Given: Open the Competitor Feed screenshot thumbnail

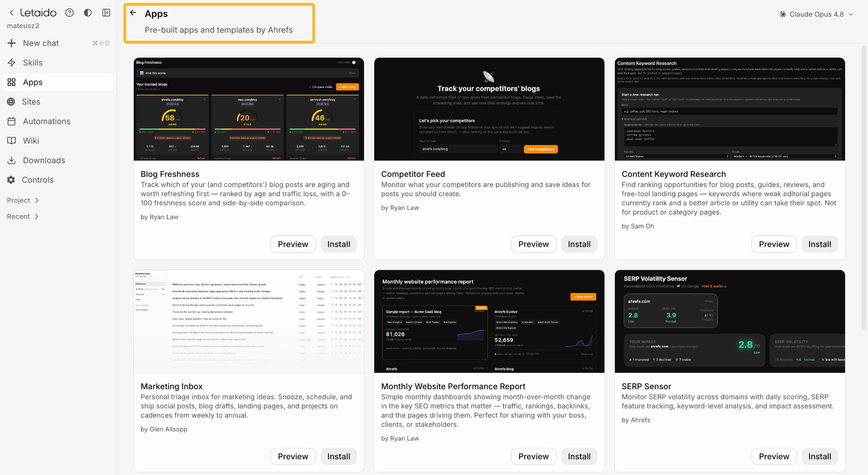Looking at the screenshot, I should coord(489,109).
